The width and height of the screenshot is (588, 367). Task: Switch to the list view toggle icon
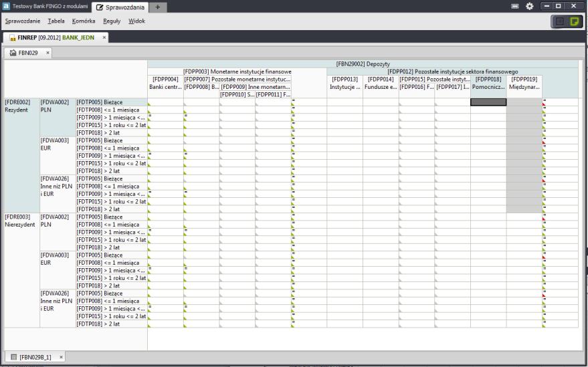pyautogui.click(x=559, y=21)
